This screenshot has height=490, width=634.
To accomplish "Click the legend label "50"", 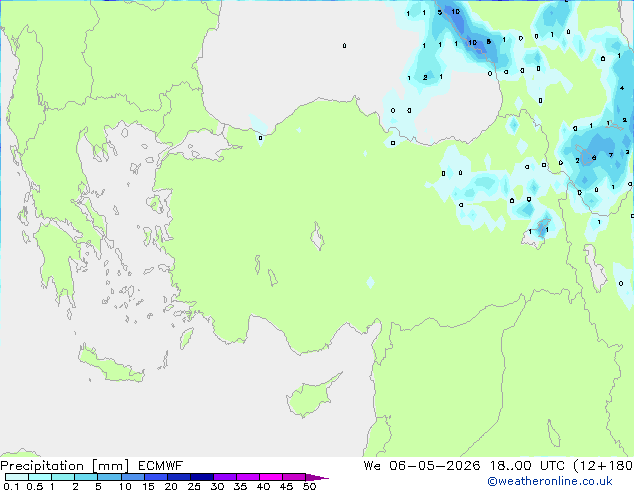I will [309, 486].
